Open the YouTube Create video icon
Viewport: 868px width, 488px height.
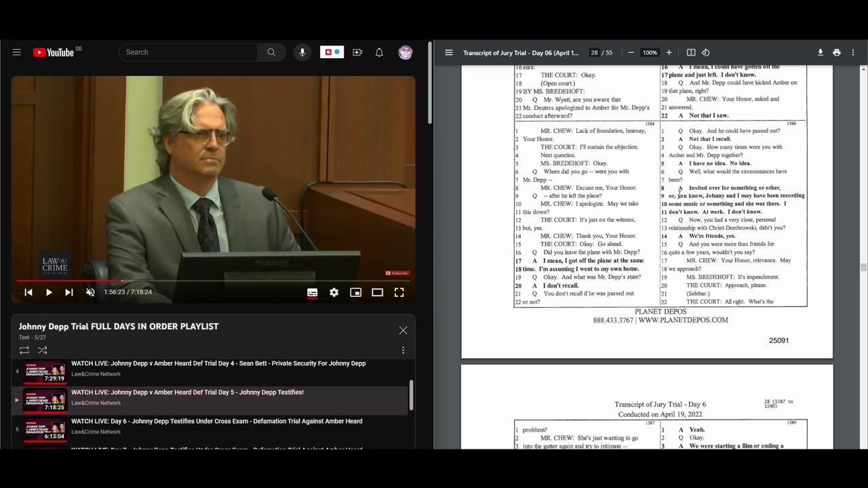[x=357, y=52]
